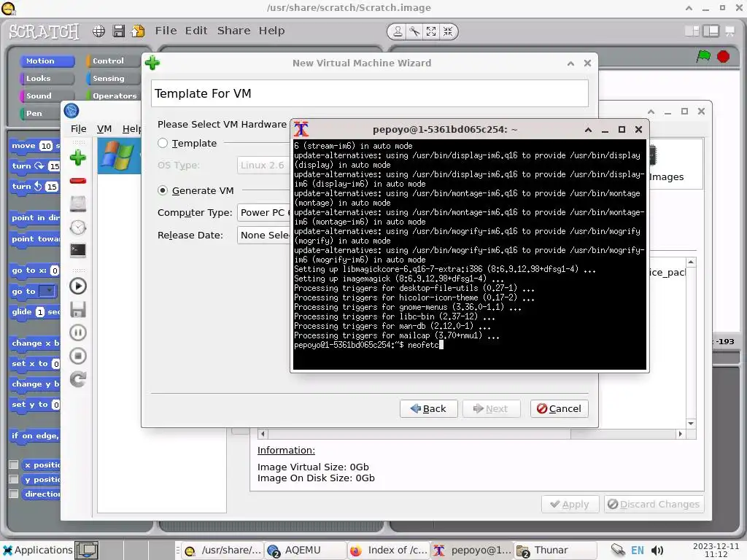This screenshot has height=560, width=747.
Task: Open Scratch Share menu
Action: pyautogui.click(x=234, y=31)
